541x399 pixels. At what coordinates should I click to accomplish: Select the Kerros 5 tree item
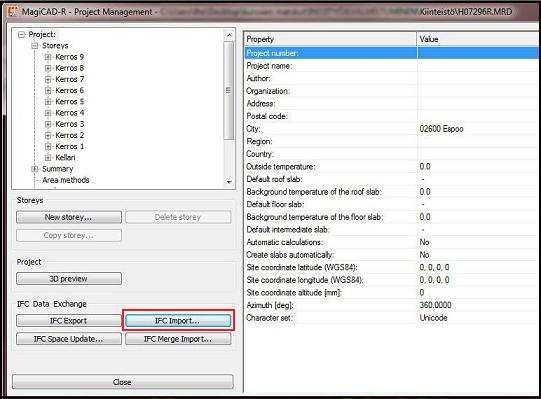pos(69,102)
